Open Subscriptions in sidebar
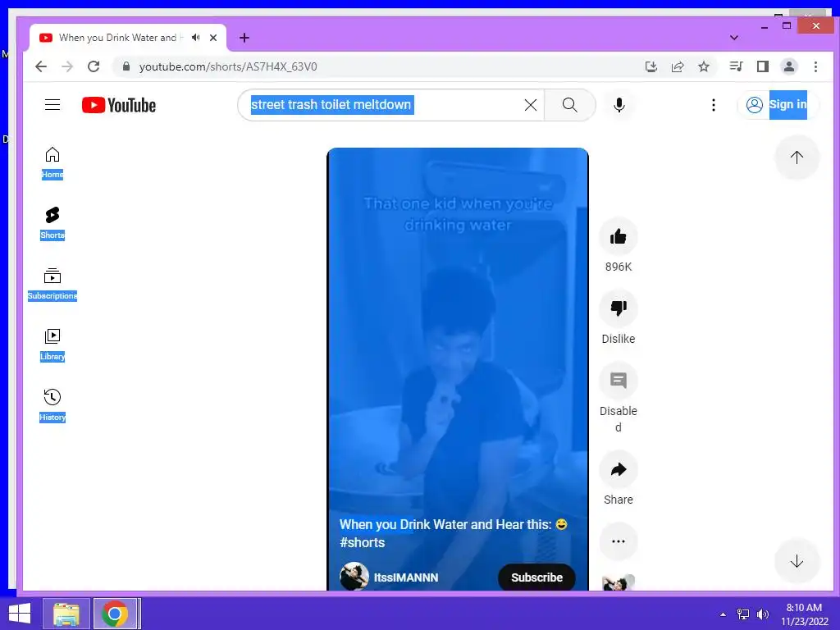Viewport: 840px width, 630px height. click(52, 285)
